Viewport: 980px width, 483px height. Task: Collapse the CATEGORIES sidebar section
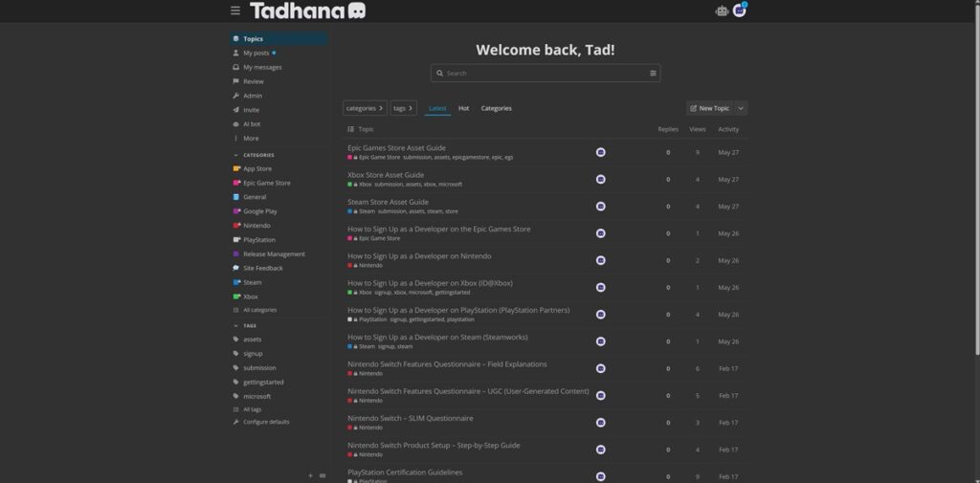click(254, 155)
